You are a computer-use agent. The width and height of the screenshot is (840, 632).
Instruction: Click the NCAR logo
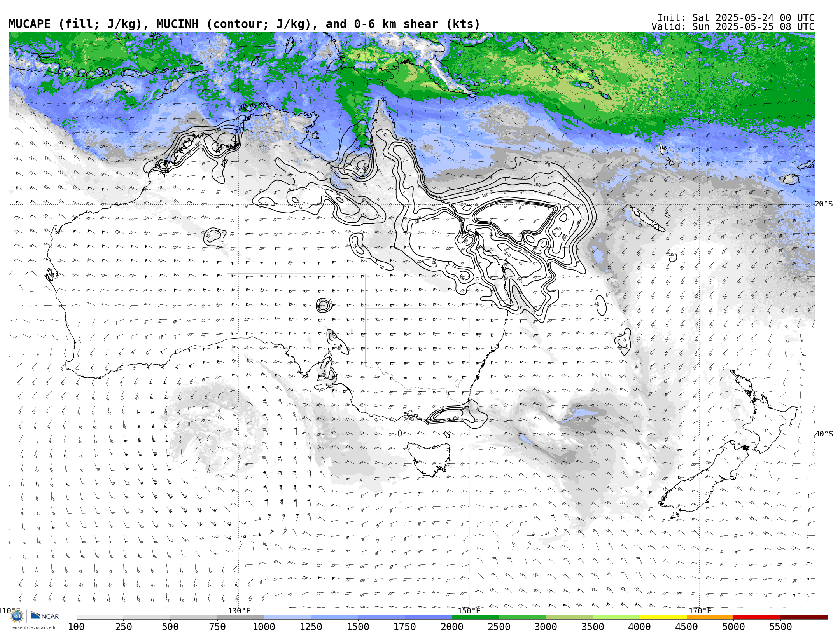[45, 616]
